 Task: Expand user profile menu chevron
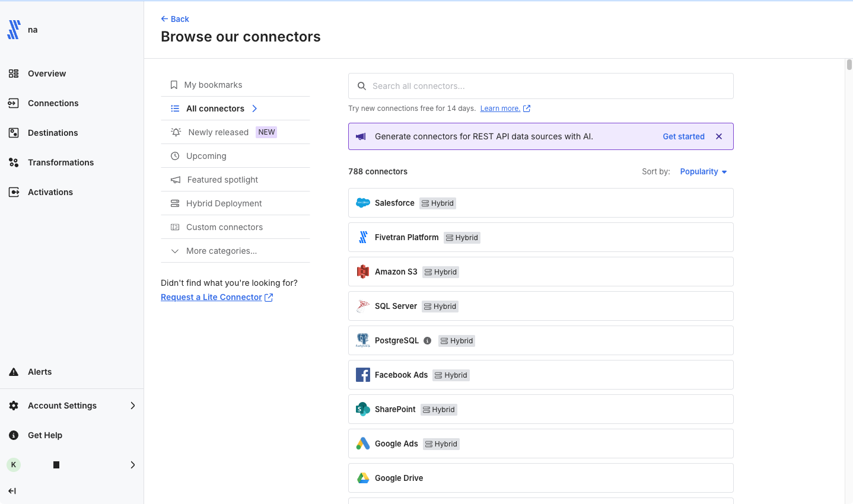[x=133, y=465]
